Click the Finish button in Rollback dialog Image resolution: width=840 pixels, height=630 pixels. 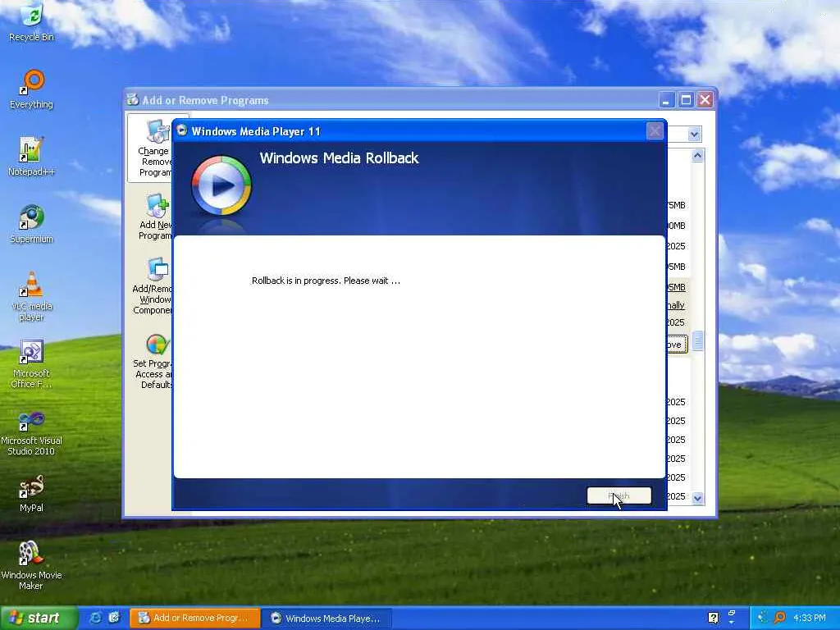coord(619,495)
